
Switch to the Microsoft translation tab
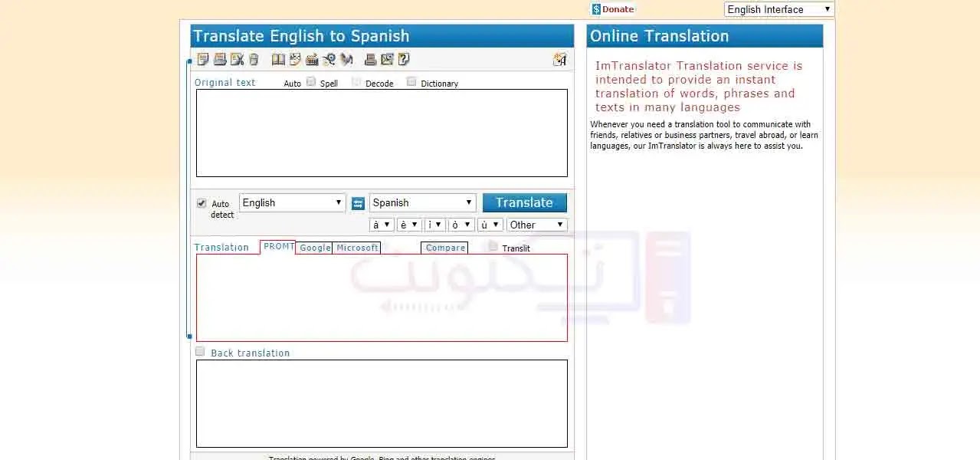pos(356,248)
